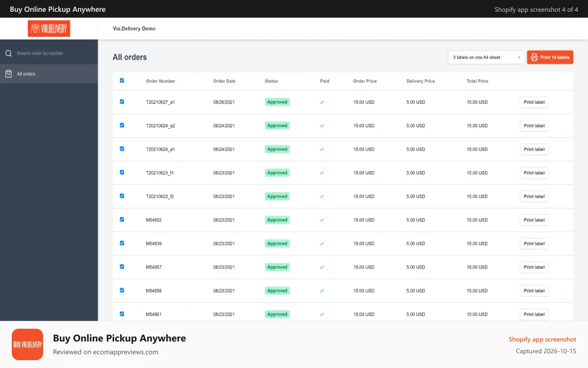Viewport: 588px width, 368px height.
Task: Open All orders in the sidebar
Action: 49,74
